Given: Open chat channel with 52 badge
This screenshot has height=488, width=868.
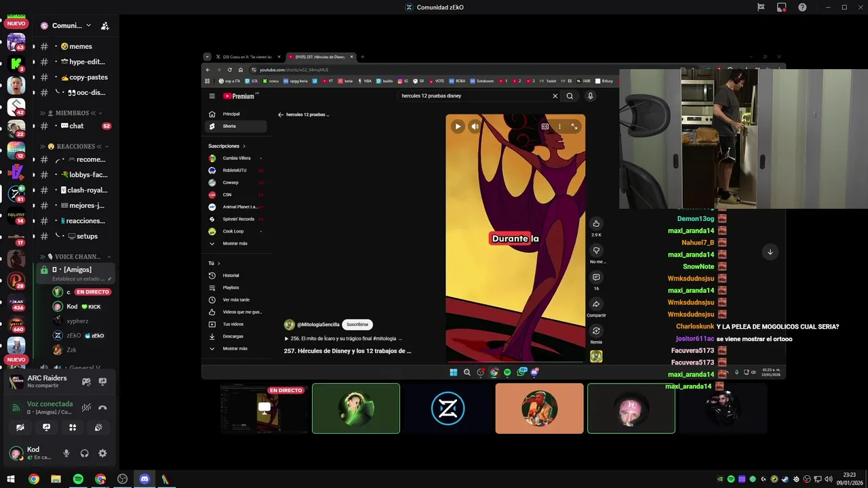Looking at the screenshot, I should pyautogui.click(x=75, y=126).
